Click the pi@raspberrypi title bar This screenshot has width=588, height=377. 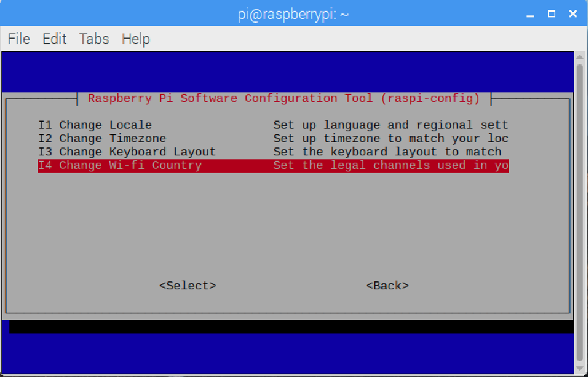click(x=294, y=13)
